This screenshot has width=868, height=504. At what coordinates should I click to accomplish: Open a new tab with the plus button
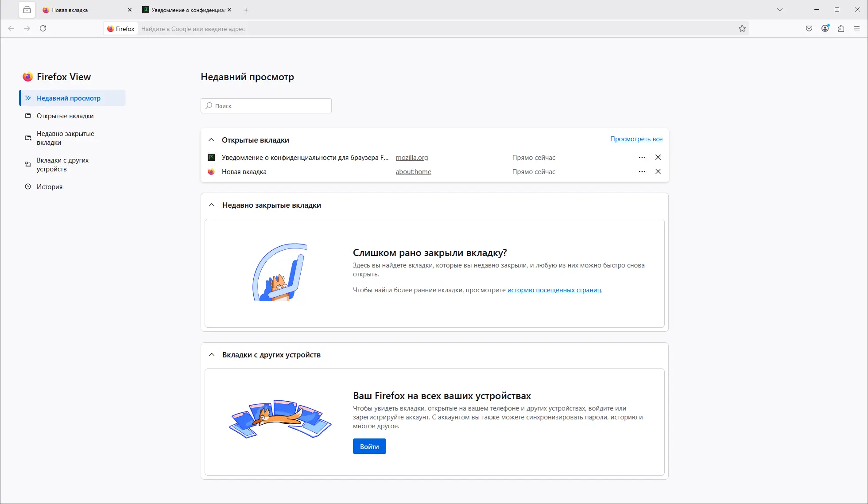[x=246, y=10]
